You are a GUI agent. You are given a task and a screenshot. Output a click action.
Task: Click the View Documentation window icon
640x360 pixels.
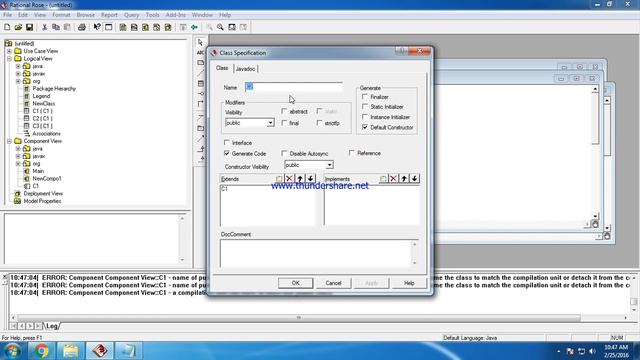coord(109,27)
